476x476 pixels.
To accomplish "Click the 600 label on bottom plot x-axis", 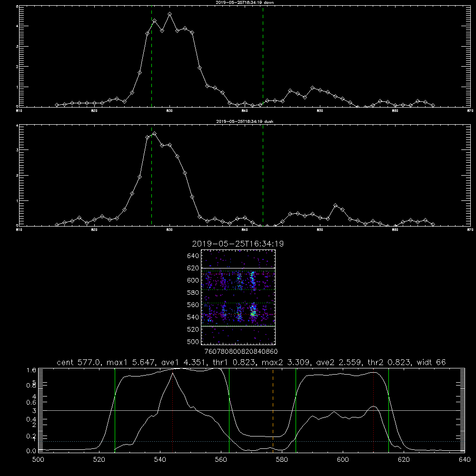I will pyautogui.click(x=343, y=459).
